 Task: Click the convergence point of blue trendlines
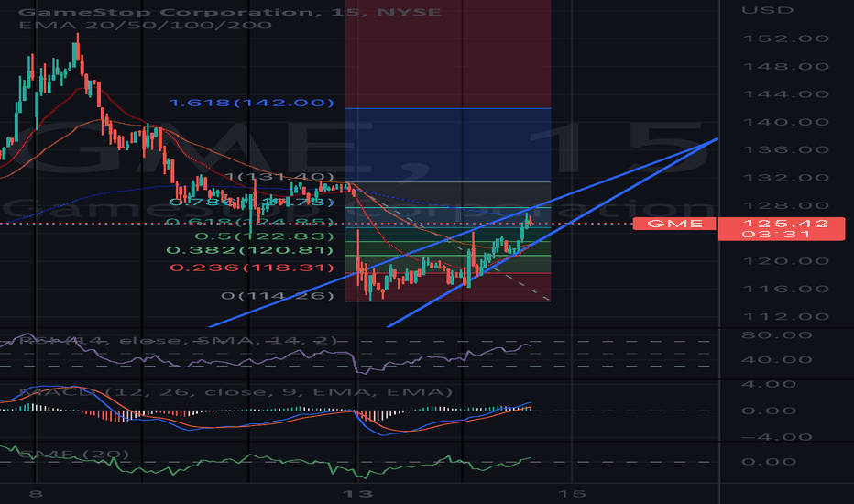click(717, 139)
